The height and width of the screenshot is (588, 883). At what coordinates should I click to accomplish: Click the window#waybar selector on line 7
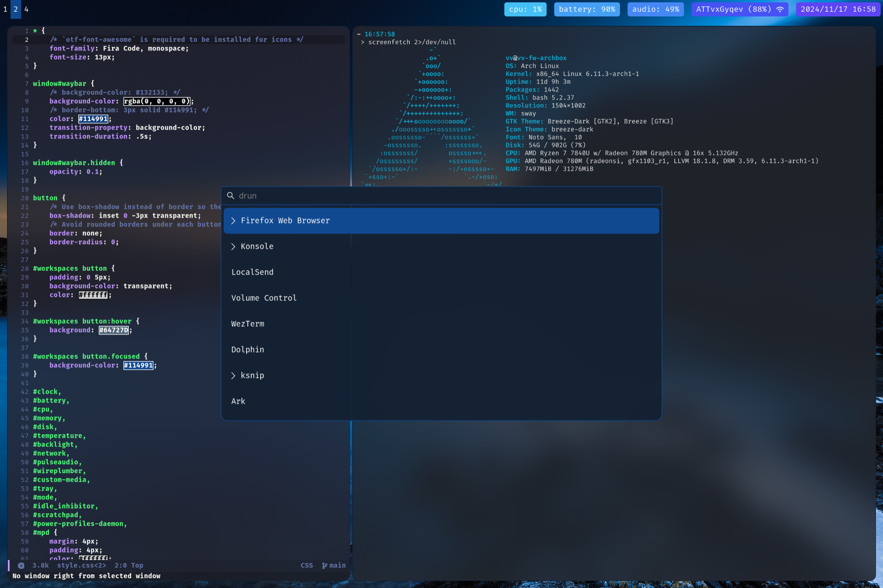pyautogui.click(x=59, y=84)
